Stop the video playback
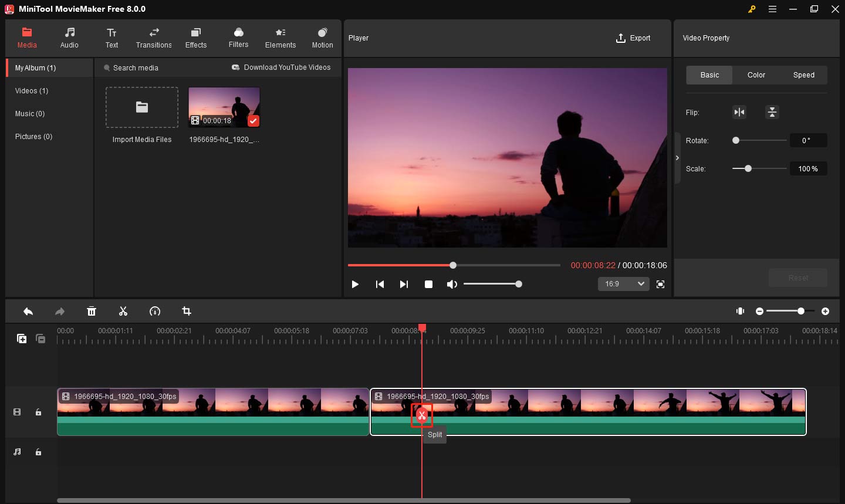Viewport: 845px width, 504px height. coord(428,284)
